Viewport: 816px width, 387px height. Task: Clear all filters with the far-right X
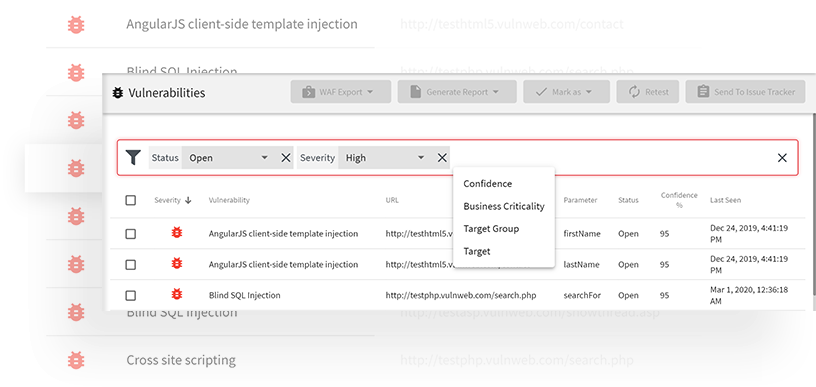pos(782,158)
